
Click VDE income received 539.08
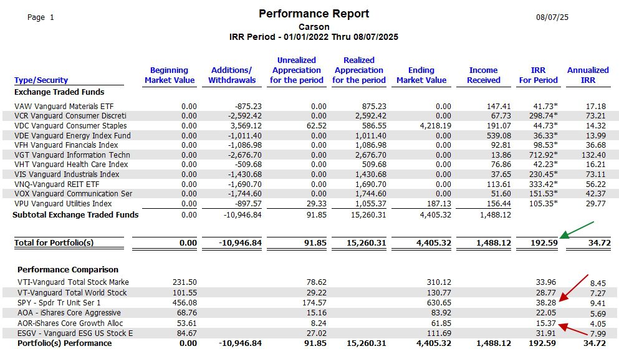[x=498, y=135]
